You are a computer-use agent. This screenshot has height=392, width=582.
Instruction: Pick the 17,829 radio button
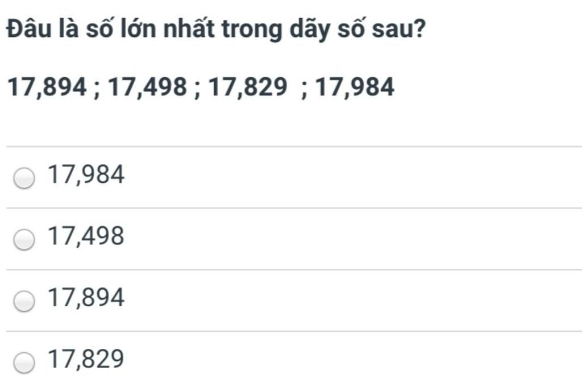click(x=24, y=362)
